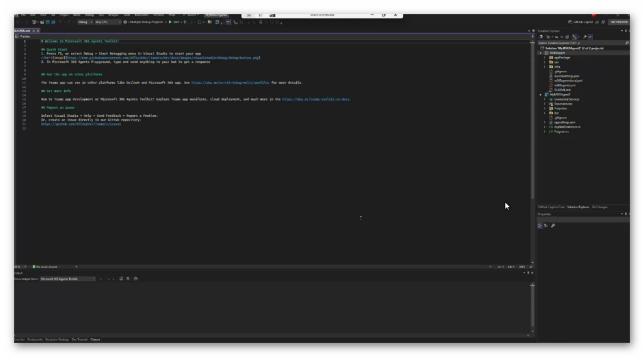Close the README.md editor tab

pyautogui.click(x=38, y=31)
